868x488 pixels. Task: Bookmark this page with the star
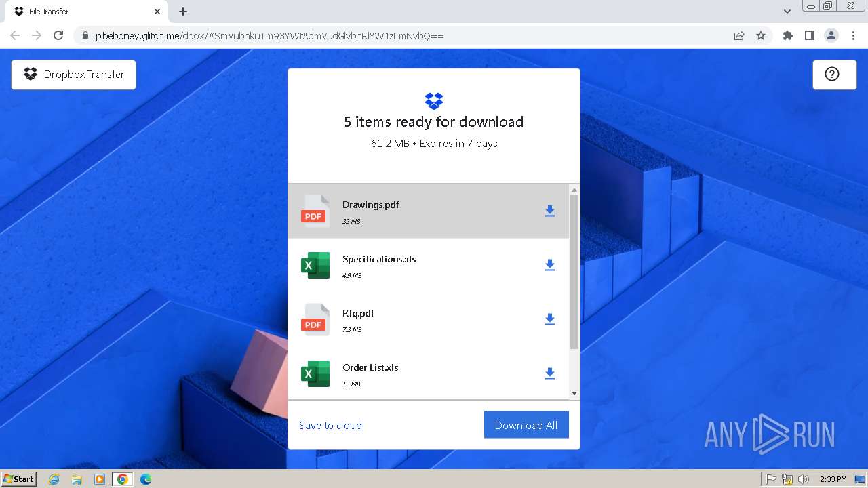pos(761,35)
